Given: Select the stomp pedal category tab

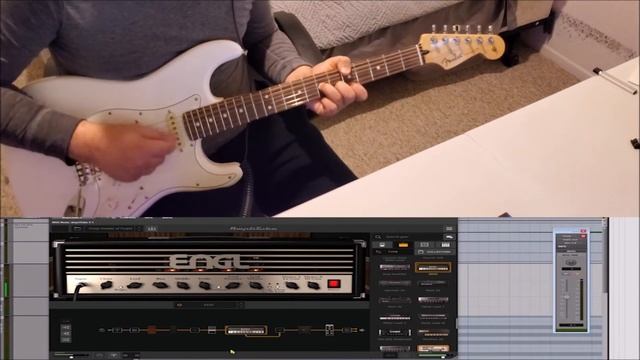Looking at the screenshot, I should 382,245.
